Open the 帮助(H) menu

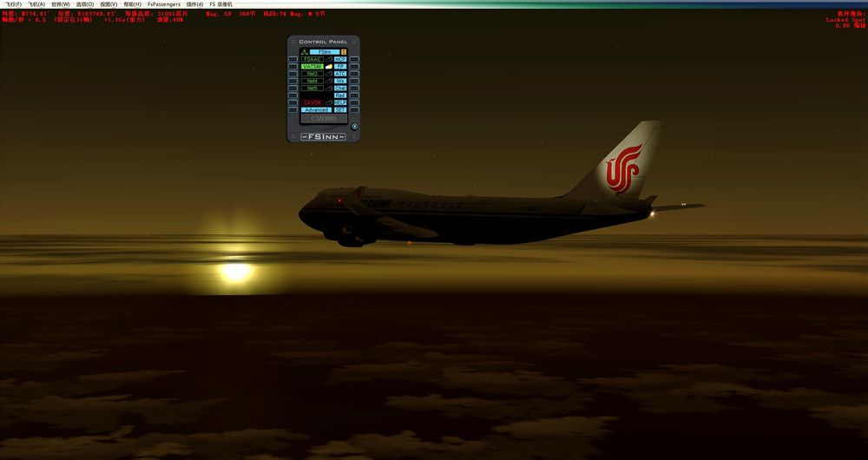(x=132, y=3)
